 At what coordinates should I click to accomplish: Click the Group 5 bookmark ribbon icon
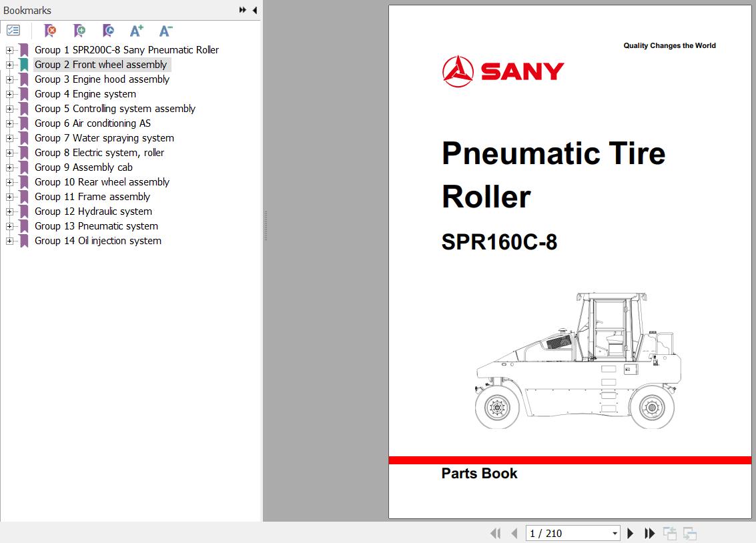(23, 109)
